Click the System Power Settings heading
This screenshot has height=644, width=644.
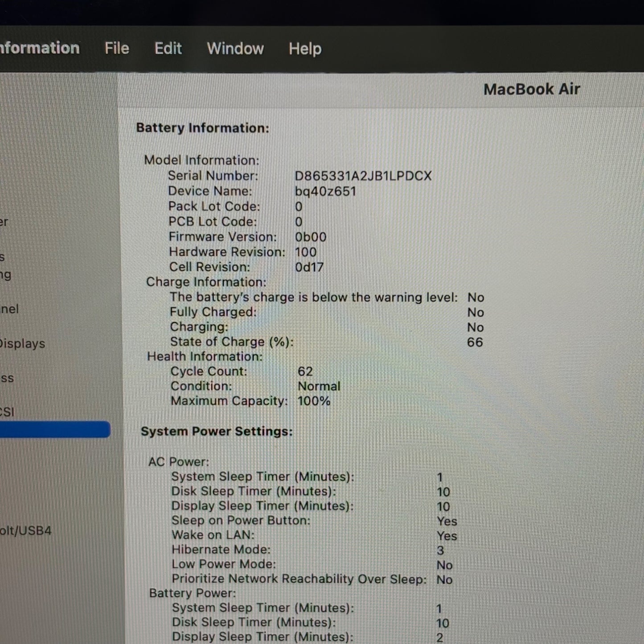217,431
